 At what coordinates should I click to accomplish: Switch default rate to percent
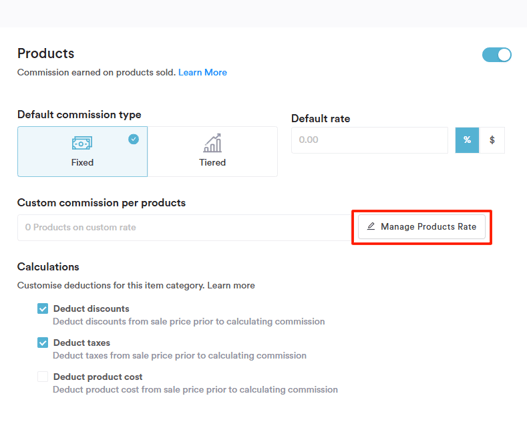point(467,140)
